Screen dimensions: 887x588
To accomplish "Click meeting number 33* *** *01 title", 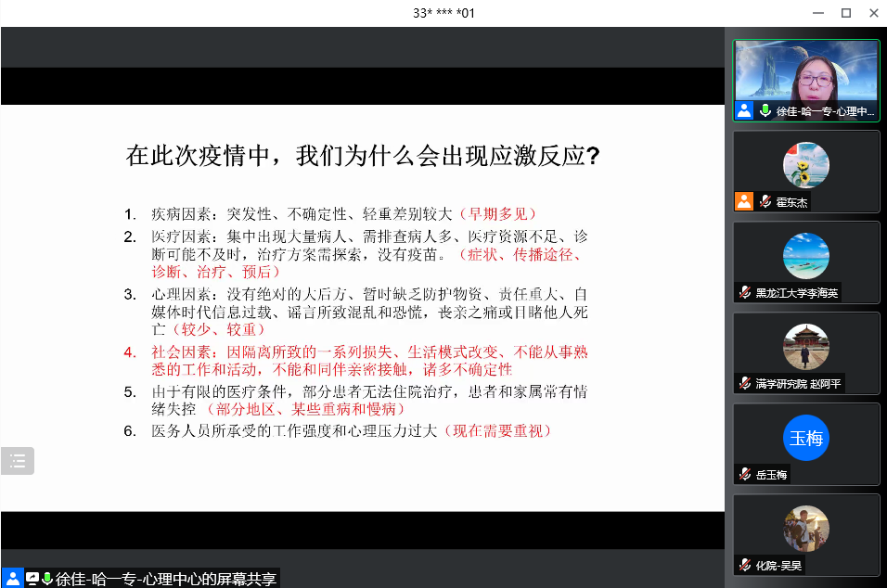I will (x=443, y=13).
